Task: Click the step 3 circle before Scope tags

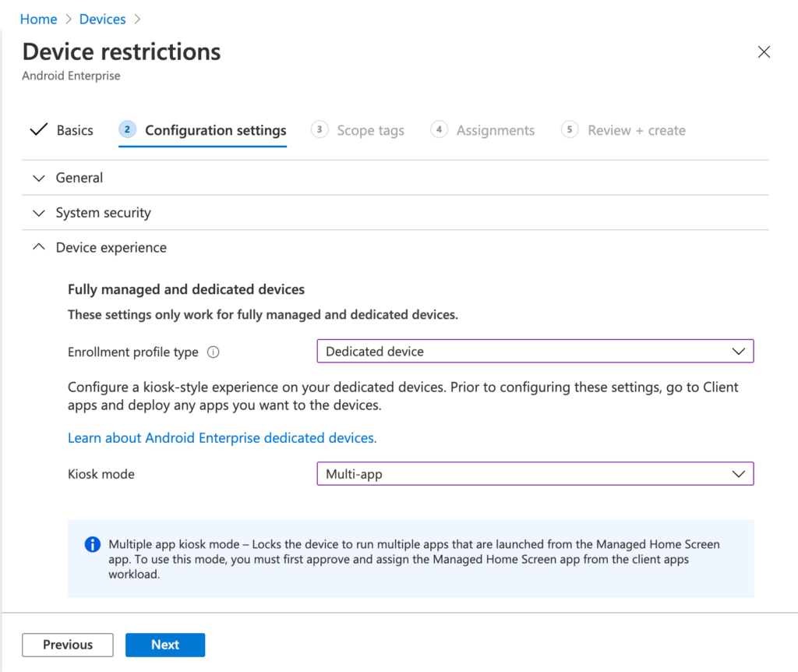Action: point(319,130)
